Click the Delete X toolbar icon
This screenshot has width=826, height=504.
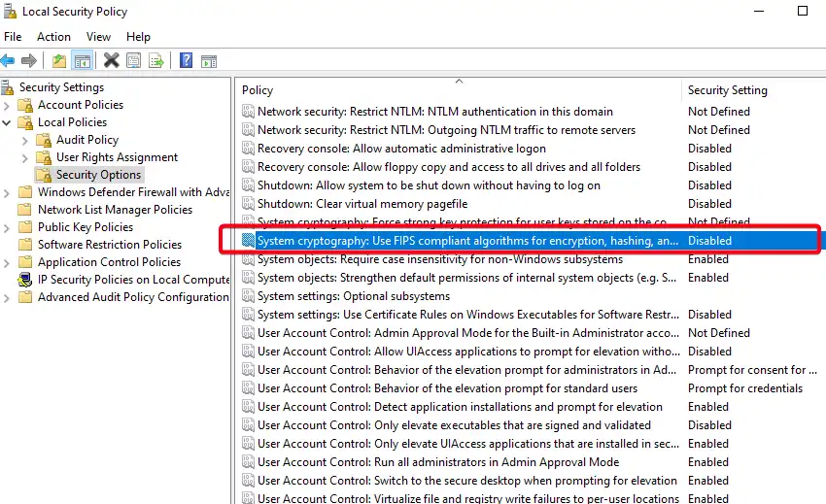coord(111,60)
